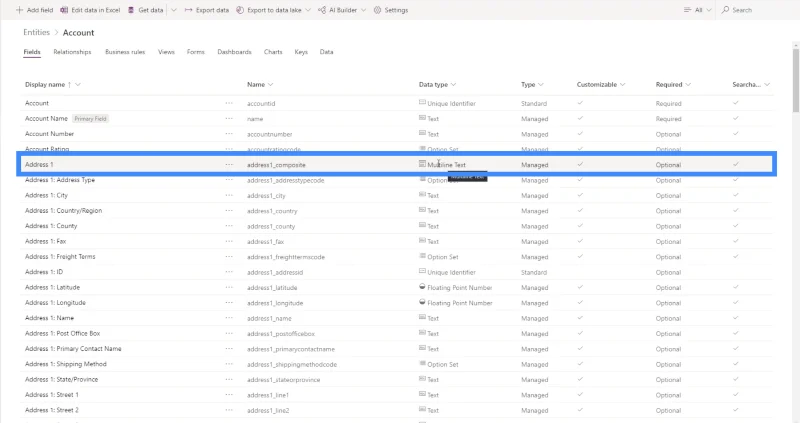Select the address1_longitude name cell
This screenshot has width=800, height=423.
275,303
